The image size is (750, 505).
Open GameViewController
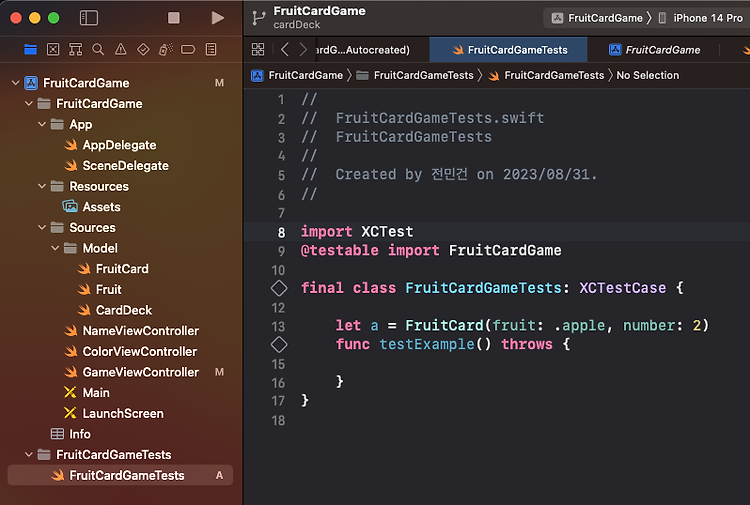141,372
